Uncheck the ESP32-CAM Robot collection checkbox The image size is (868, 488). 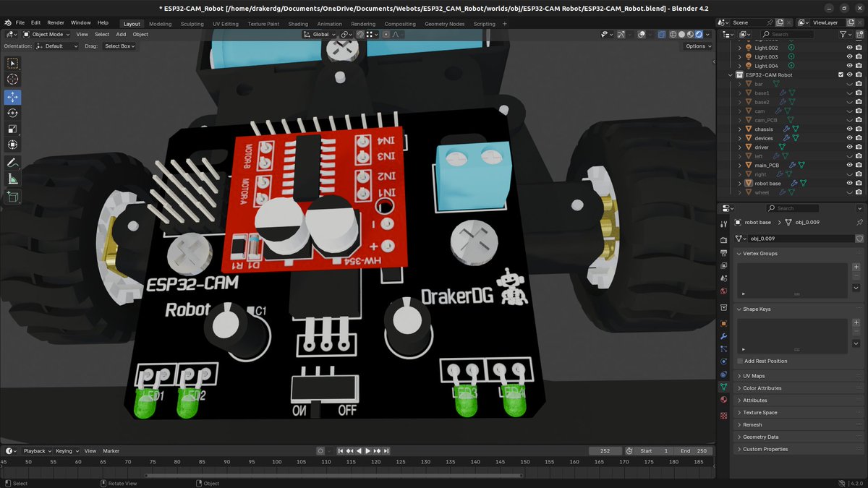click(x=841, y=74)
